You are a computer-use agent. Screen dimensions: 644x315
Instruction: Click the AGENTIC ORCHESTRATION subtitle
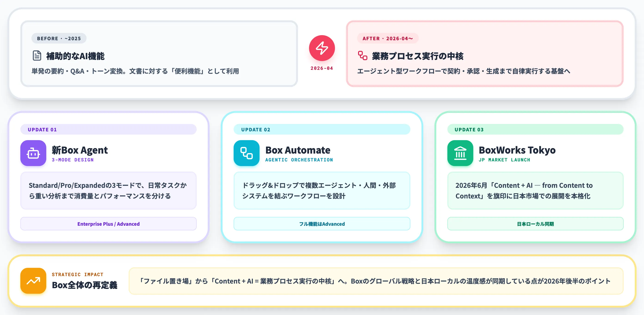pyautogui.click(x=299, y=160)
